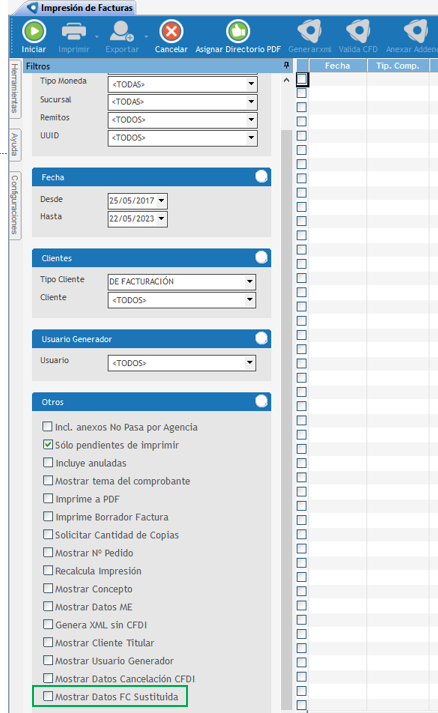Open the Tipo Cliente dropdown
The width and height of the screenshot is (438, 713).
pyautogui.click(x=250, y=281)
